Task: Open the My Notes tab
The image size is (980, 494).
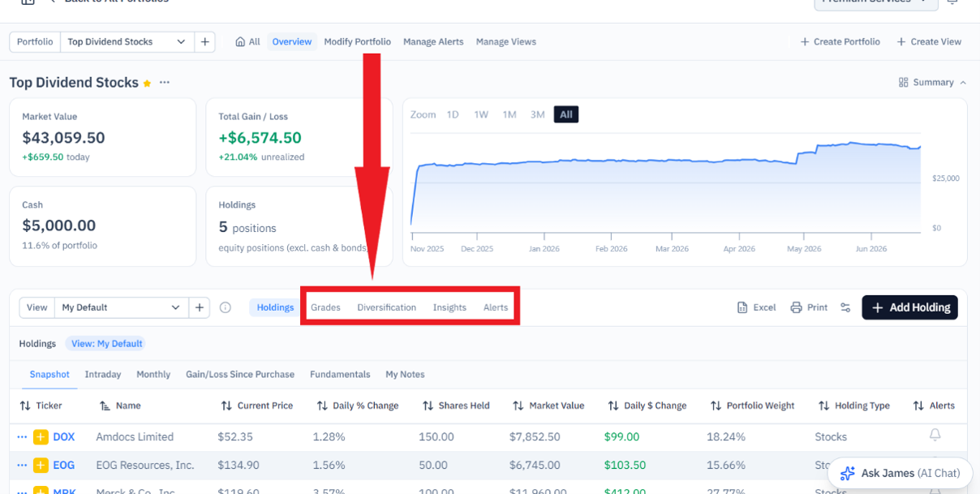Action: (x=405, y=374)
